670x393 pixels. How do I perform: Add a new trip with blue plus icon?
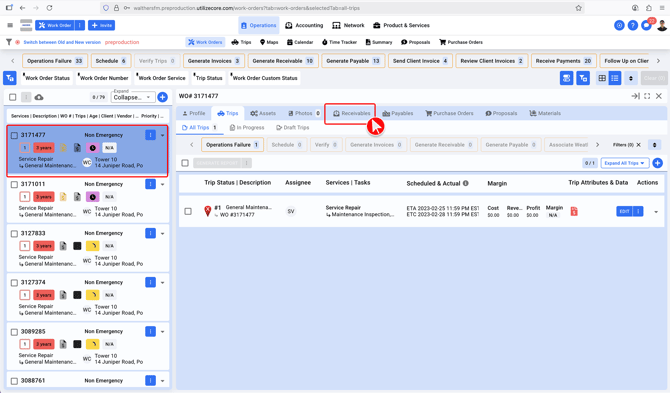[x=658, y=163]
